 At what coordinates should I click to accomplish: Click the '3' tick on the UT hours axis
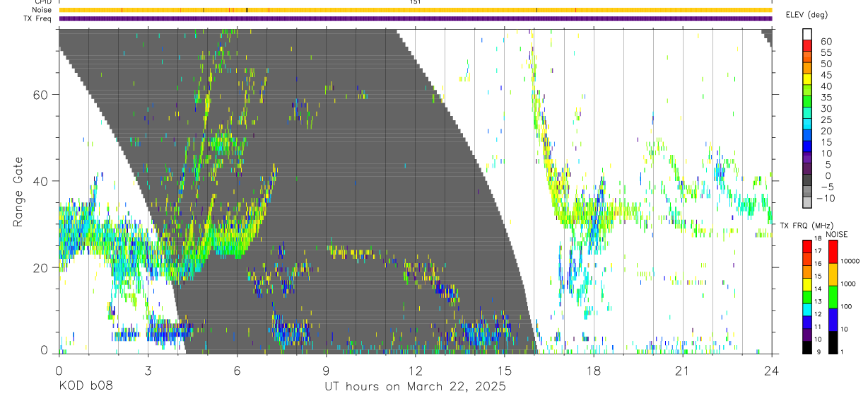(148, 371)
